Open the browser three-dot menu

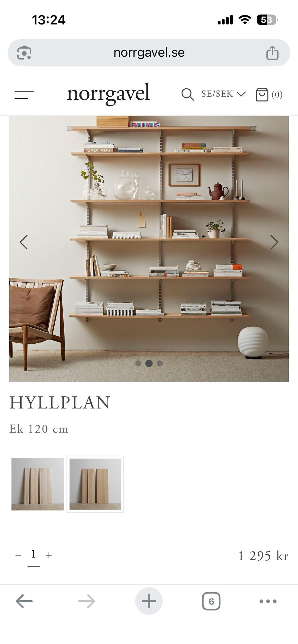tap(268, 601)
